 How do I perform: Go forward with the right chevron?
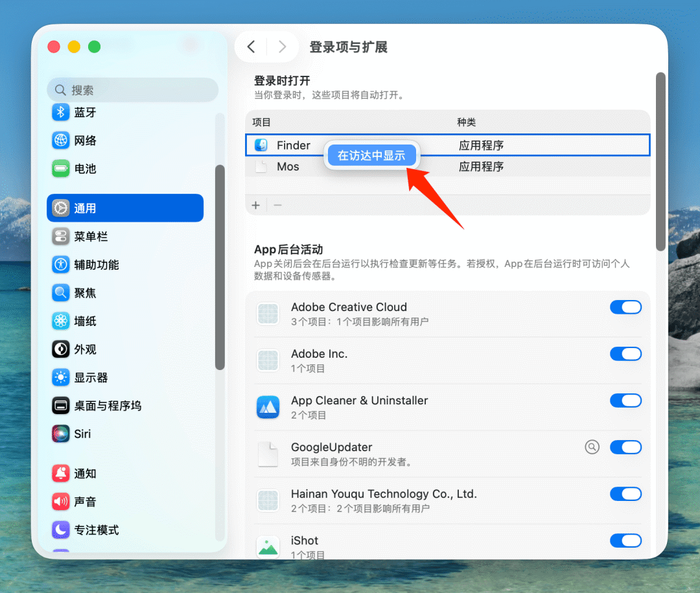282,47
